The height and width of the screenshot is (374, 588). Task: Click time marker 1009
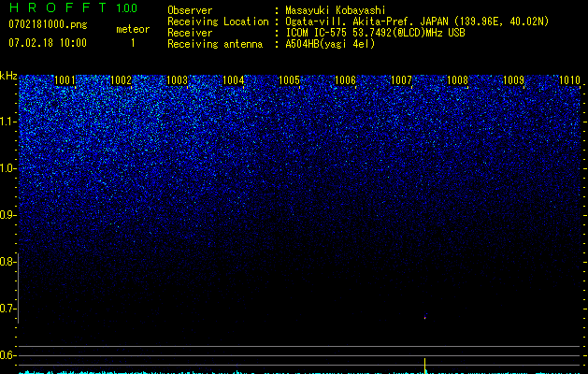[x=513, y=80]
